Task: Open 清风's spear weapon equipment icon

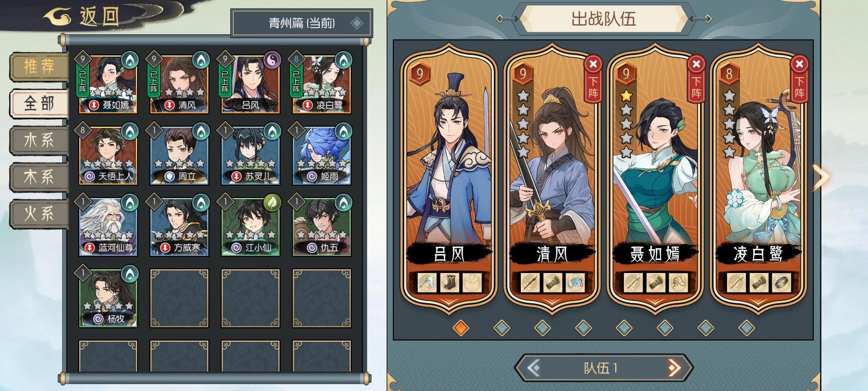Action: point(531,282)
